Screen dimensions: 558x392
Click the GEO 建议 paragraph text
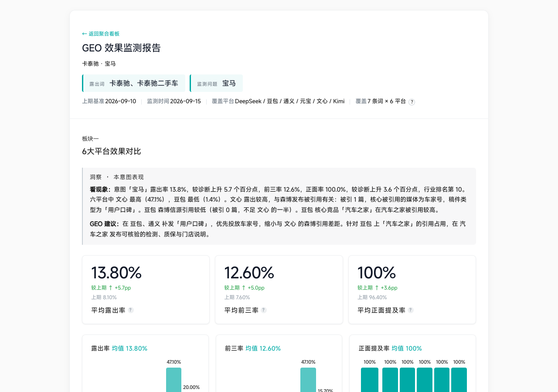pyautogui.click(x=278, y=229)
